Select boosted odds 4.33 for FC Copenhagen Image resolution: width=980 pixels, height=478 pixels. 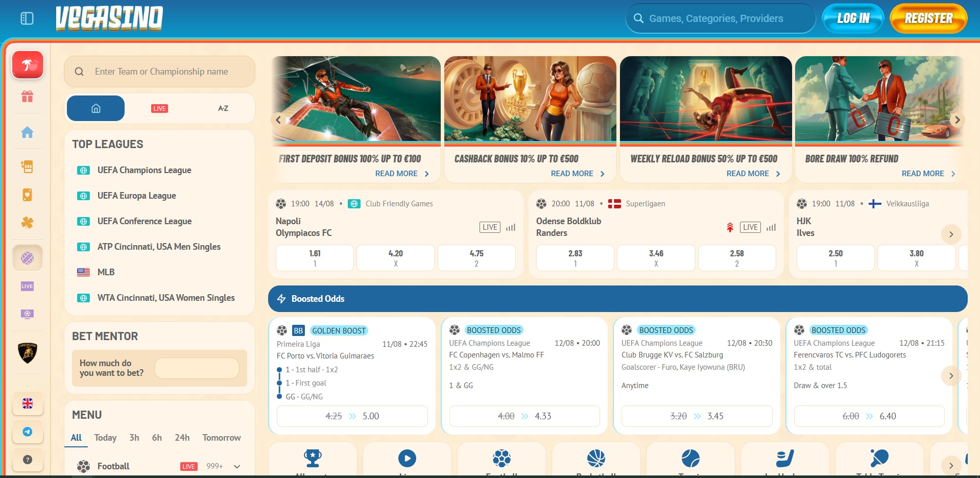(524, 416)
